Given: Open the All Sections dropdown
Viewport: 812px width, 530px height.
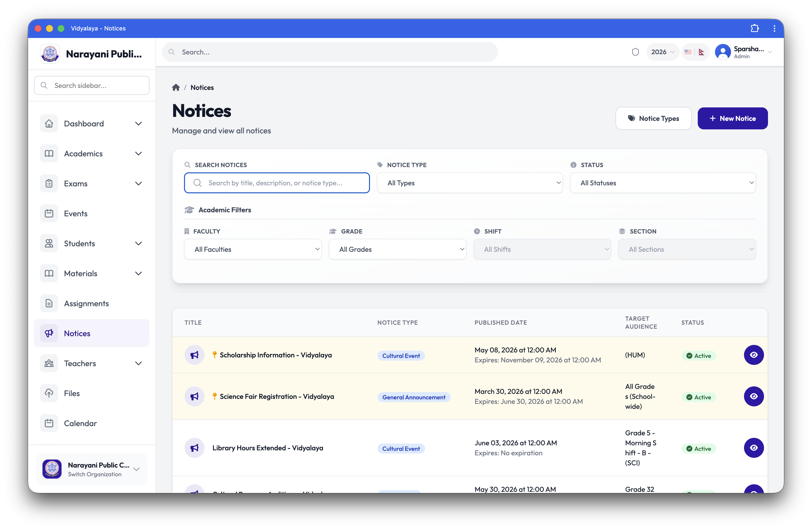Looking at the screenshot, I should tap(687, 250).
